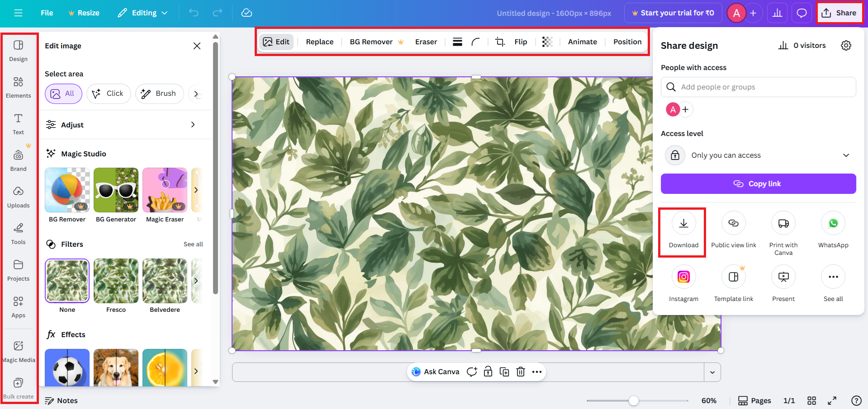Share design via WhatsApp icon
Image resolution: width=868 pixels, height=409 pixels.
(833, 224)
